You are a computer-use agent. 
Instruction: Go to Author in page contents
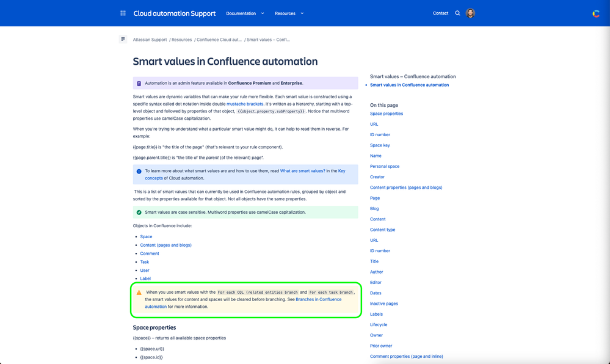[x=376, y=272]
